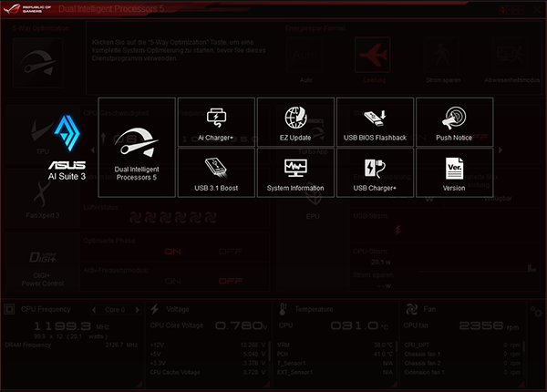
Task: Open USB 3.1 Boost tile
Action: pyautogui.click(x=216, y=172)
